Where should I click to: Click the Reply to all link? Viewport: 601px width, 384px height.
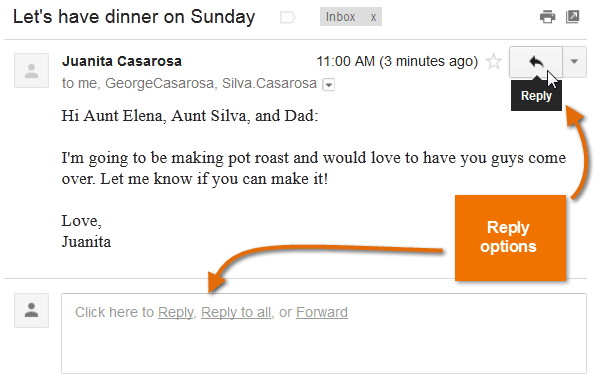(x=236, y=312)
